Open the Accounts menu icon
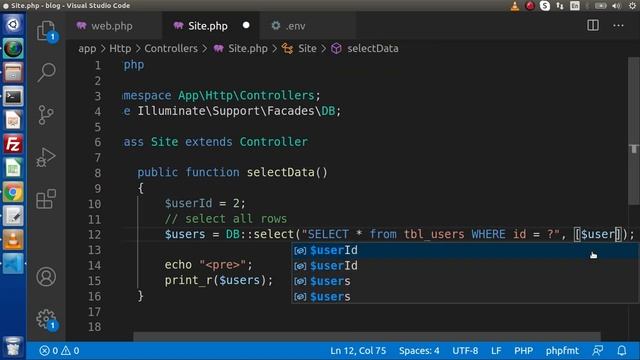The width and height of the screenshot is (640, 360). pyautogui.click(x=46, y=277)
